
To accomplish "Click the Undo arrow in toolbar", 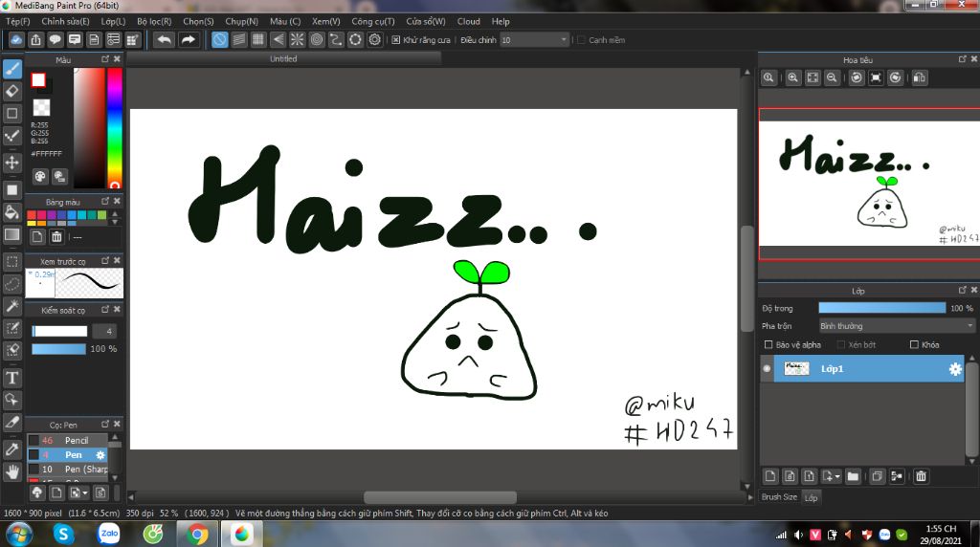I will pos(164,40).
